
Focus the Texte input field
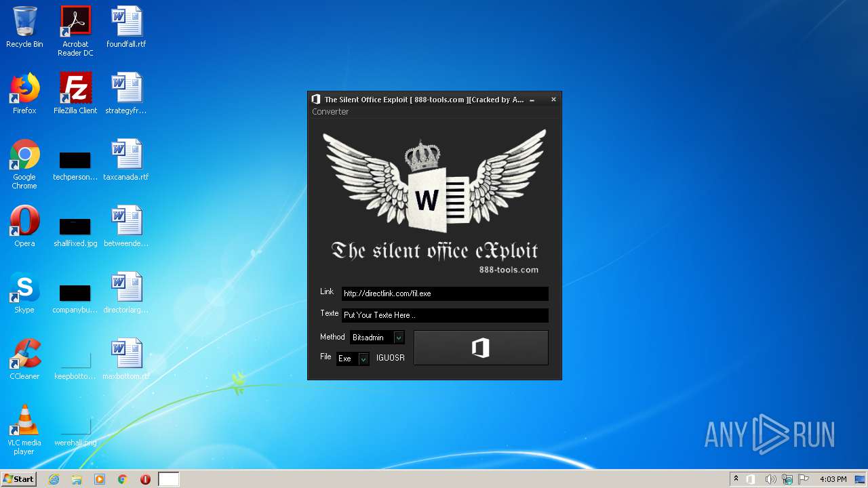445,315
